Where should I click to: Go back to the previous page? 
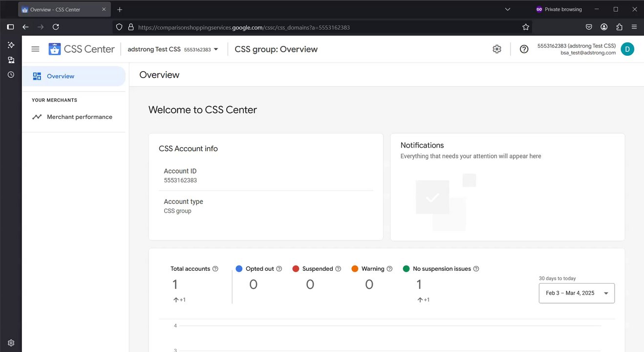tap(25, 27)
